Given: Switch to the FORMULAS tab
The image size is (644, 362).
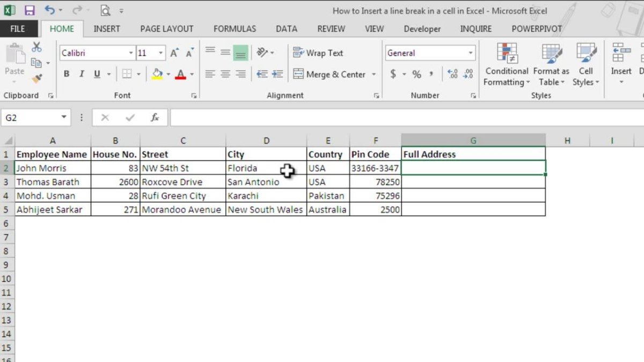Looking at the screenshot, I should [x=235, y=29].
